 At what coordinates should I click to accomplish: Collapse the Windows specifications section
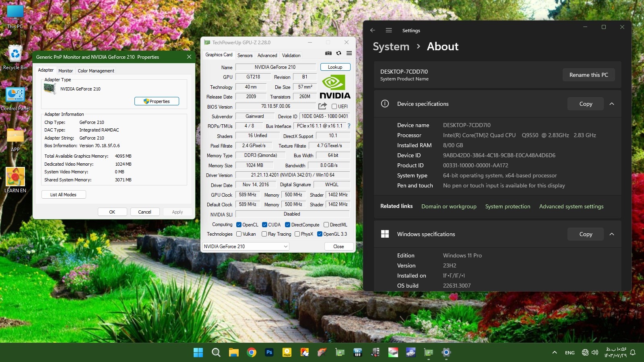pos(612,234)
